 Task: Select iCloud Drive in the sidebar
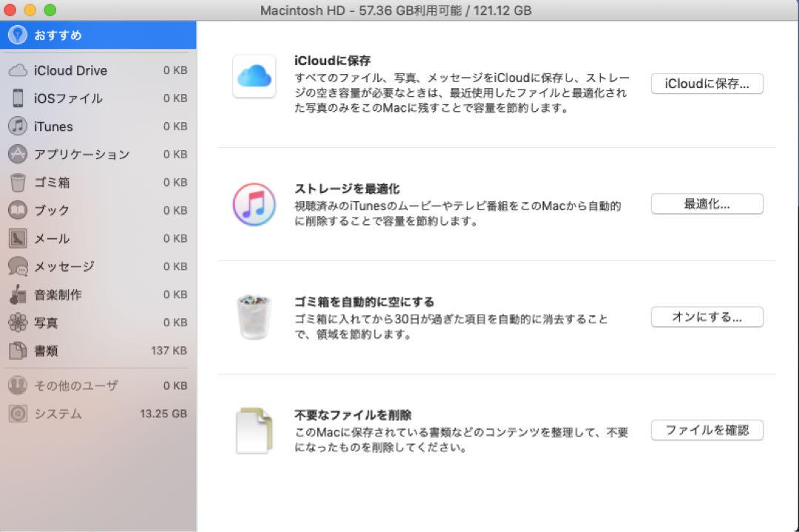tap(98, 70)
